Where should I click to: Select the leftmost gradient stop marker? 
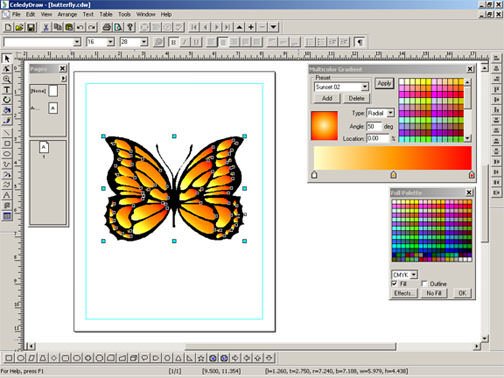(x=314, y=174)
